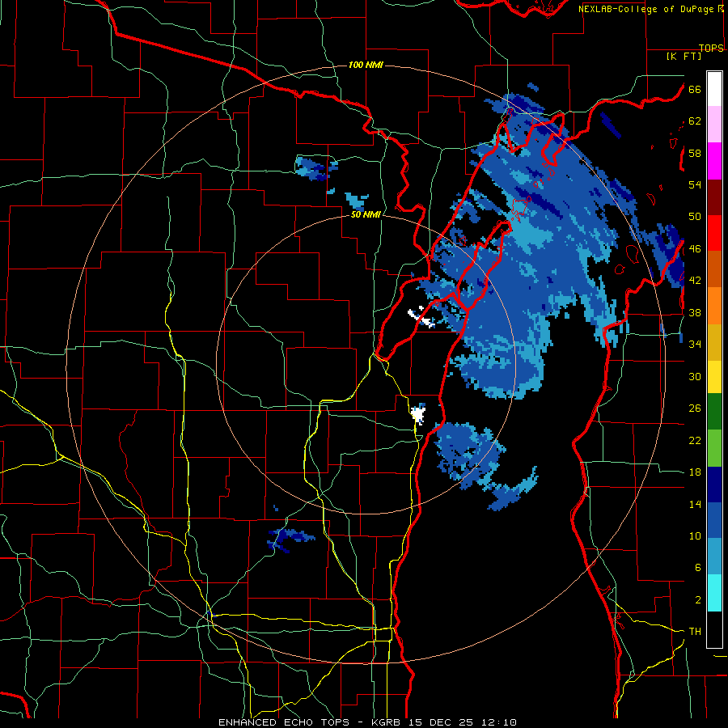The width and height of the screenshot is (728, 728).
Task: Click the '14' legend value
Action: click(x=695, y=504)
